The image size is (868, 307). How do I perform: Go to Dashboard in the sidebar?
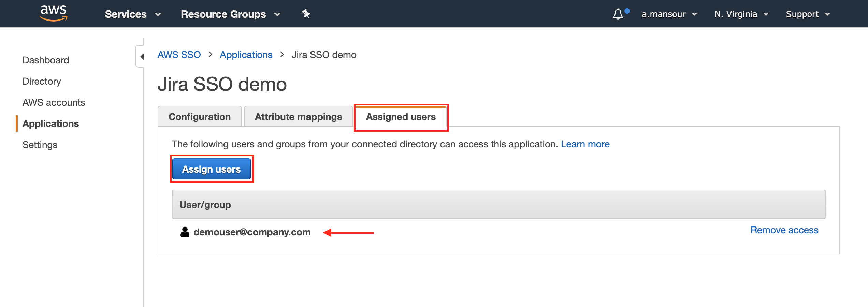[x=46, y=60]
